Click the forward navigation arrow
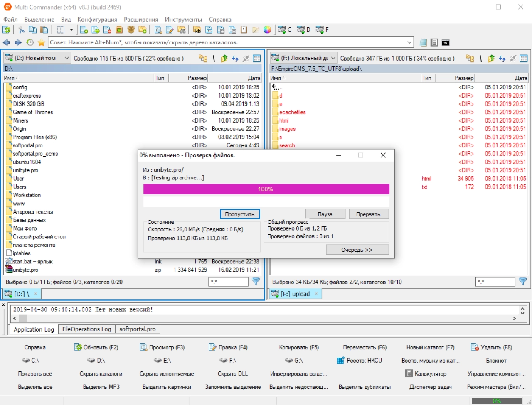532x405 pixels. click(x=18, y=42)
